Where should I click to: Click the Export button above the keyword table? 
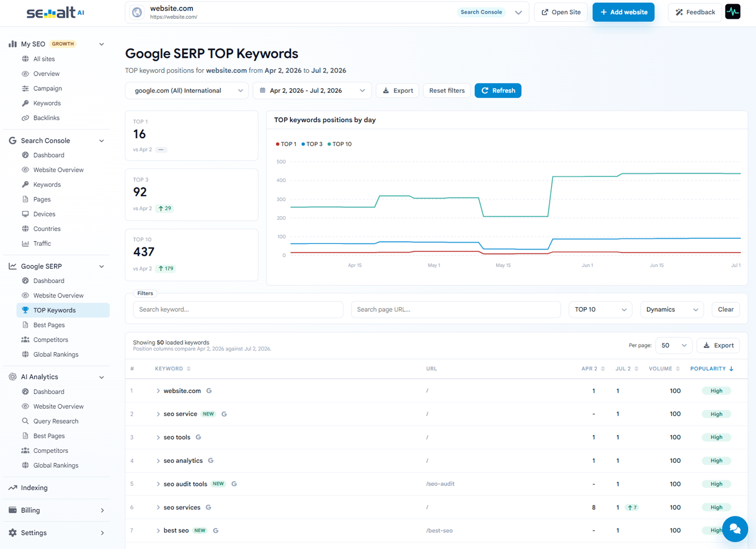tap(719, 345)
